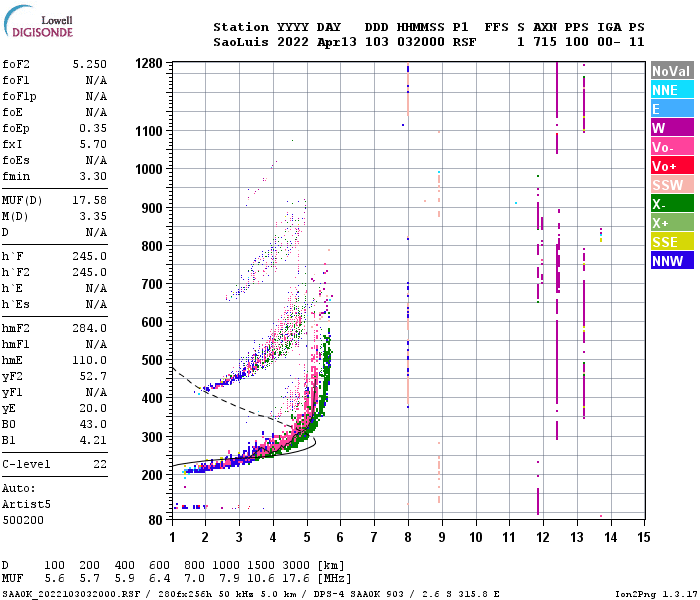Image resolution: width=700 pixels, height=600 pixels.
Task: Click the 80 km height axis label
Action: [155, 520]
